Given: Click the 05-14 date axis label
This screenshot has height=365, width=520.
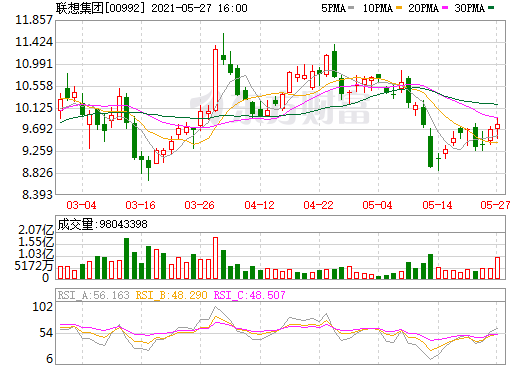Looking at the screenshot, I should (437, 205).
